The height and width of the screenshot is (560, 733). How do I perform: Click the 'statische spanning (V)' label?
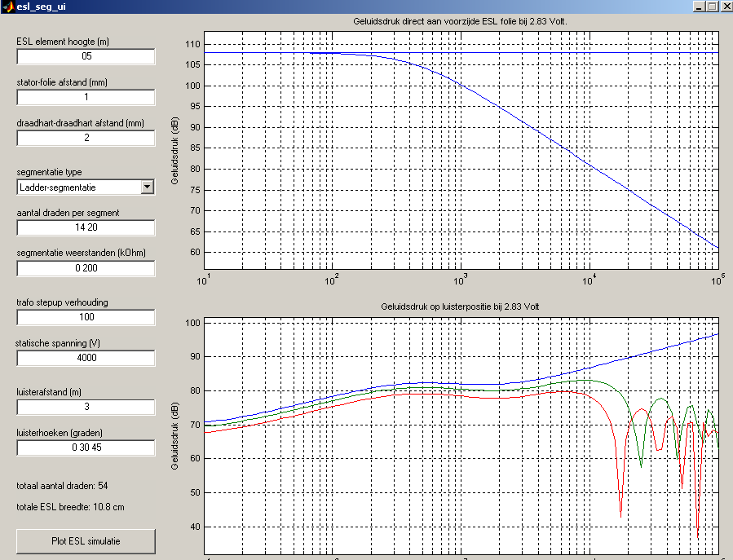[x=58, y=343]
